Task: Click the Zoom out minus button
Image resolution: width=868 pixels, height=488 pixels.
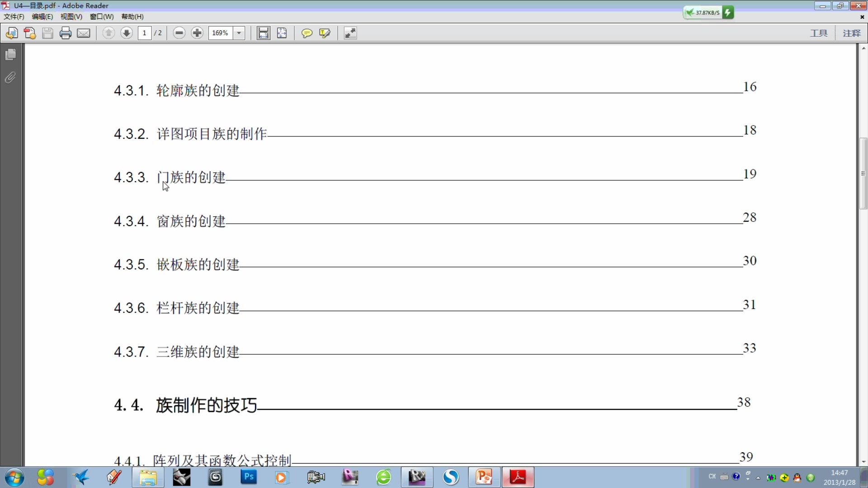Action: (x=179, y=33)
